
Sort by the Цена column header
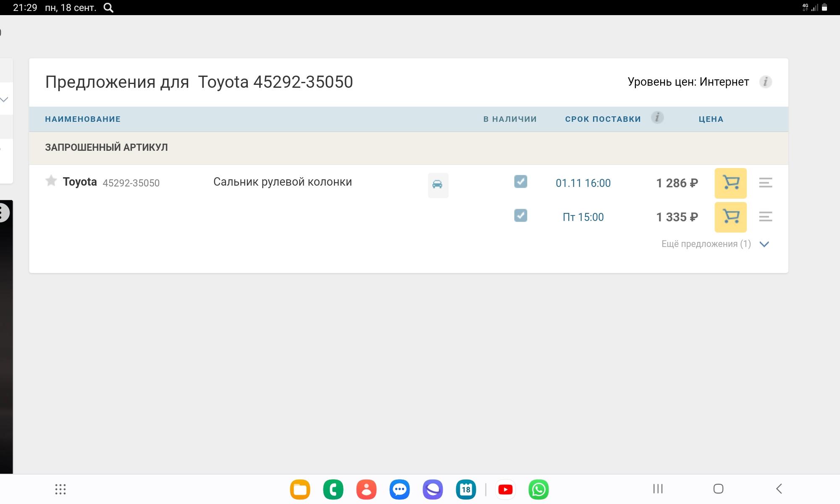click(x=711, y=119)
